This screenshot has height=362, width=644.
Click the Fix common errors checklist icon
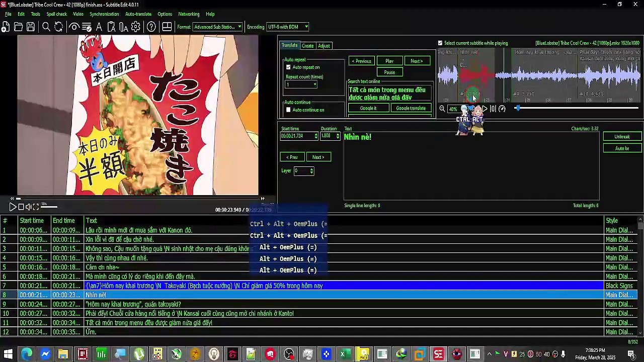87,27
